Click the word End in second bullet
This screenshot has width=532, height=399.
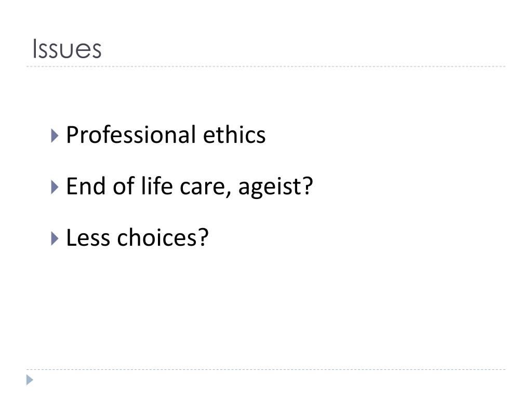(x=86, y=187)
